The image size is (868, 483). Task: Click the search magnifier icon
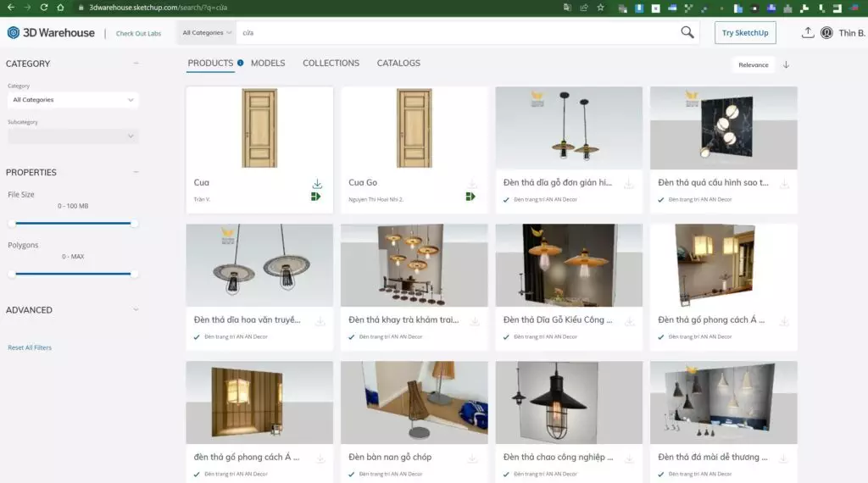(x=687, y=33)
